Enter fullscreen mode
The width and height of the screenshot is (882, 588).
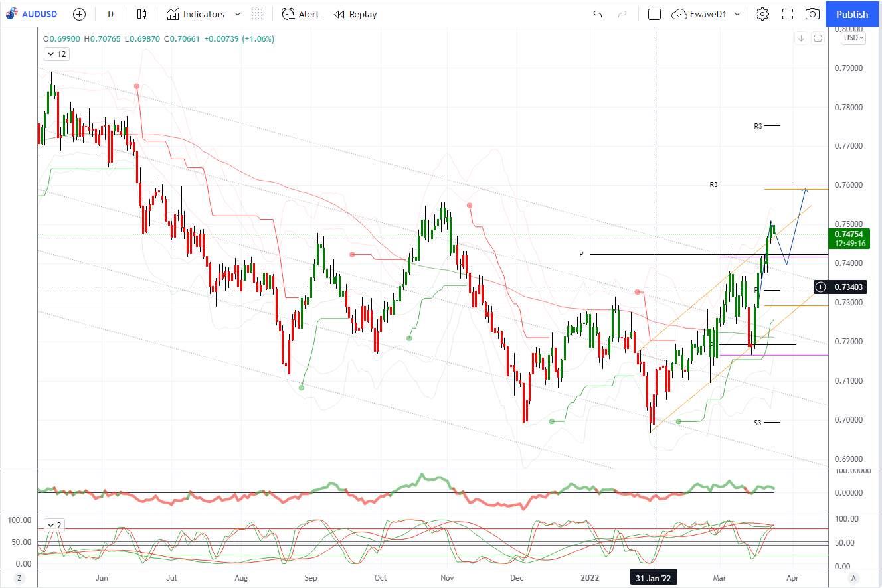788,14
